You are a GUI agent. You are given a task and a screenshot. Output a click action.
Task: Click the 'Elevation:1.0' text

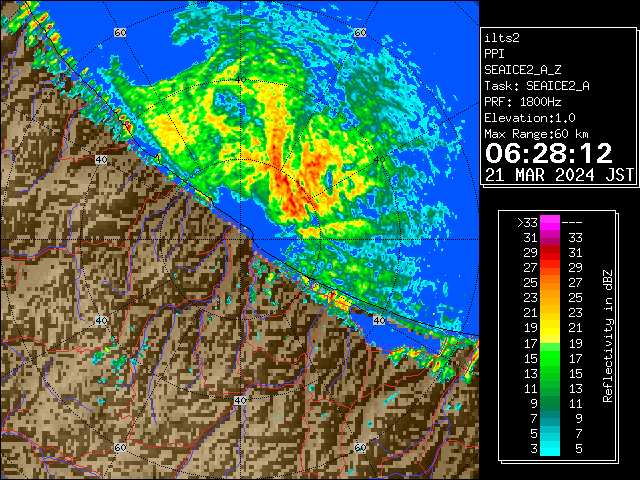click(530, 118)
